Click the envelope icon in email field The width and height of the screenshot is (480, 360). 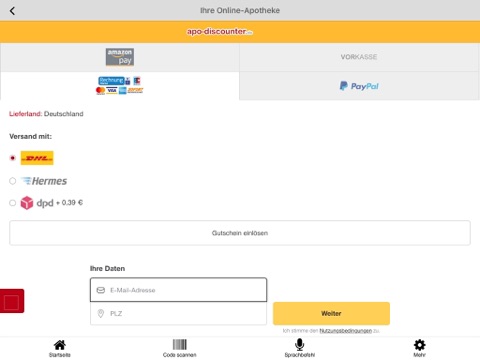101,290
